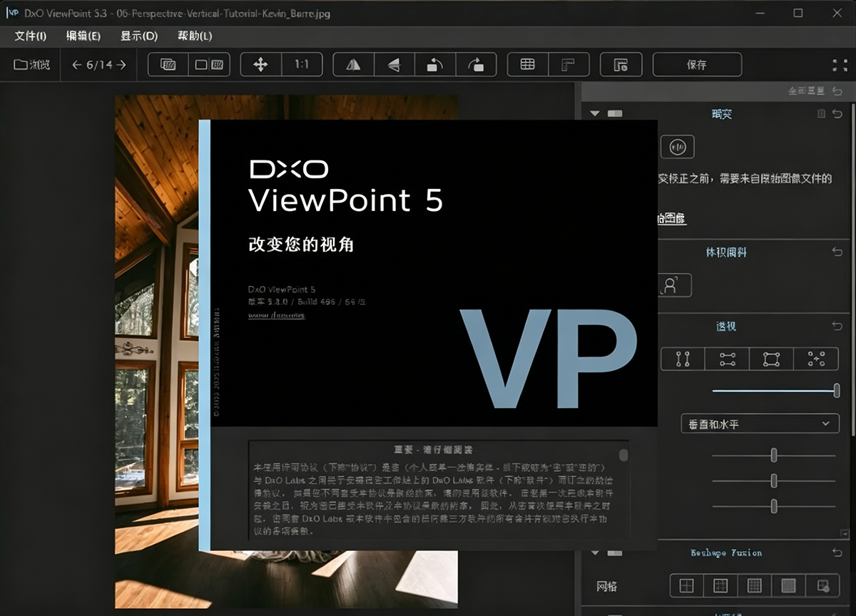Screen dimensions: 856x616
Task: Select split preview view icon
Action: pyautogui.click(x=209, y=65)
